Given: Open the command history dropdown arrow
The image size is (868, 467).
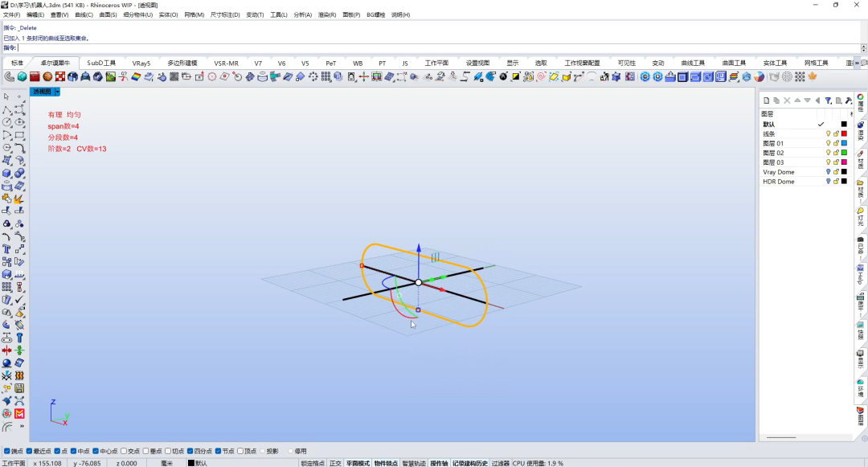Looking at the screenshot, I should coord(863,48).
